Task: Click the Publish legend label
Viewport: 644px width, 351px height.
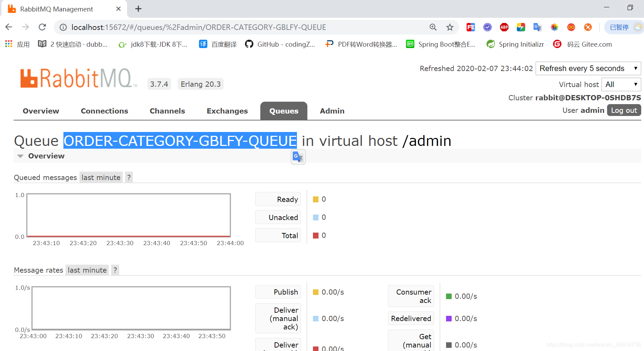Action: [278, 292]
